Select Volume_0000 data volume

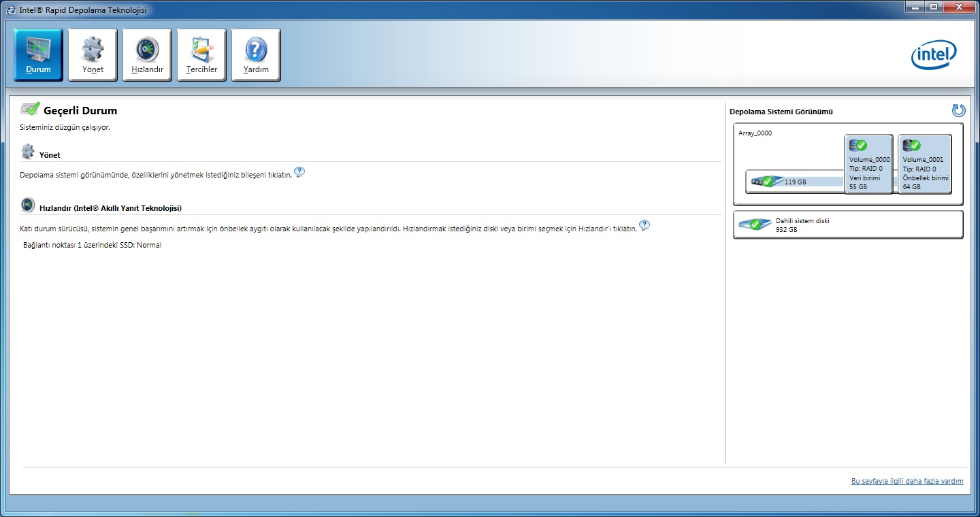point(868,164)
